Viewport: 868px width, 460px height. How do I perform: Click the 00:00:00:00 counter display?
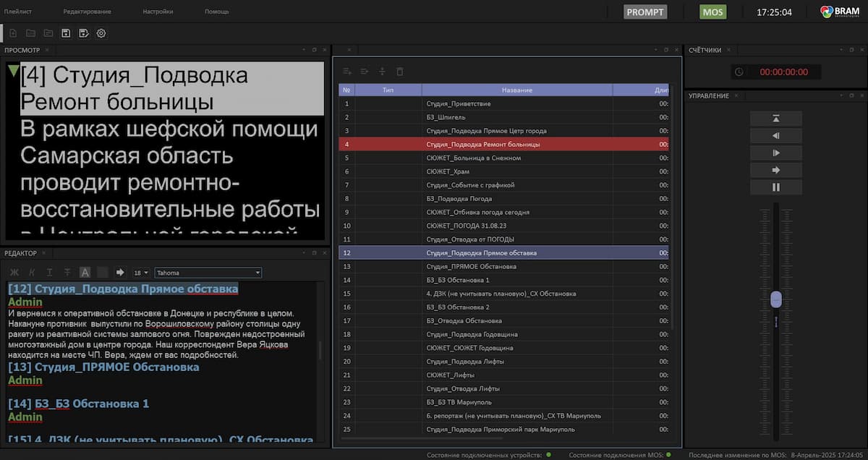pos(784,72)
